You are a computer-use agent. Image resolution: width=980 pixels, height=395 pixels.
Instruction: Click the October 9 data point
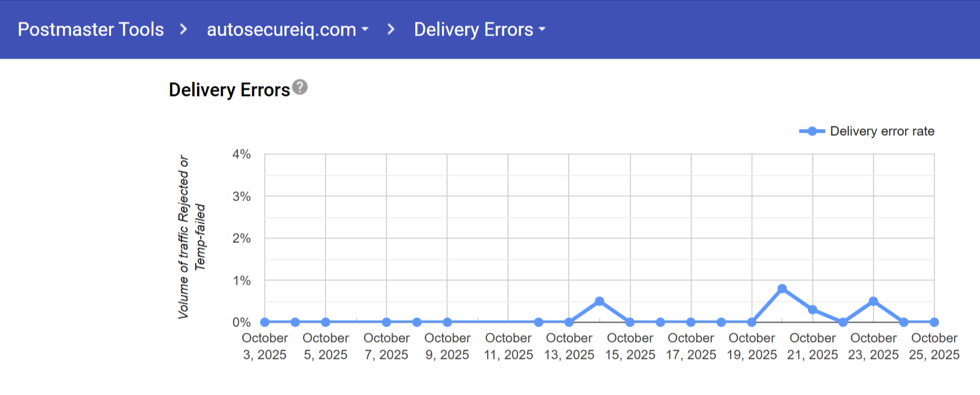(448, 322)
